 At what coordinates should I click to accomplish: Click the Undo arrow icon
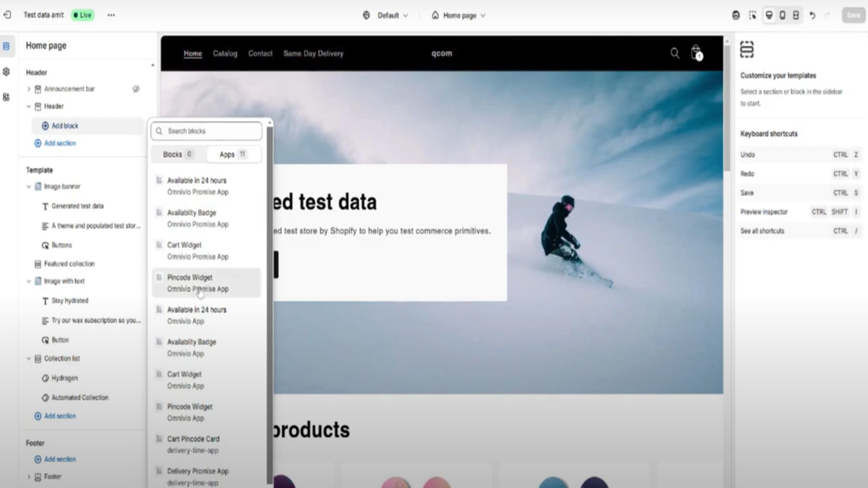coord(812,15)
